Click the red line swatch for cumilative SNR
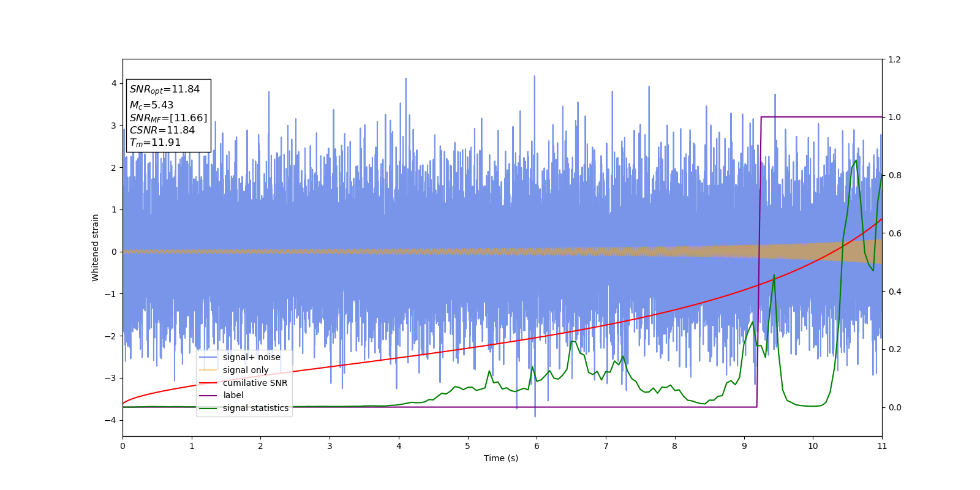This screenshot has height=490, width=980. (x=208, y=383)
